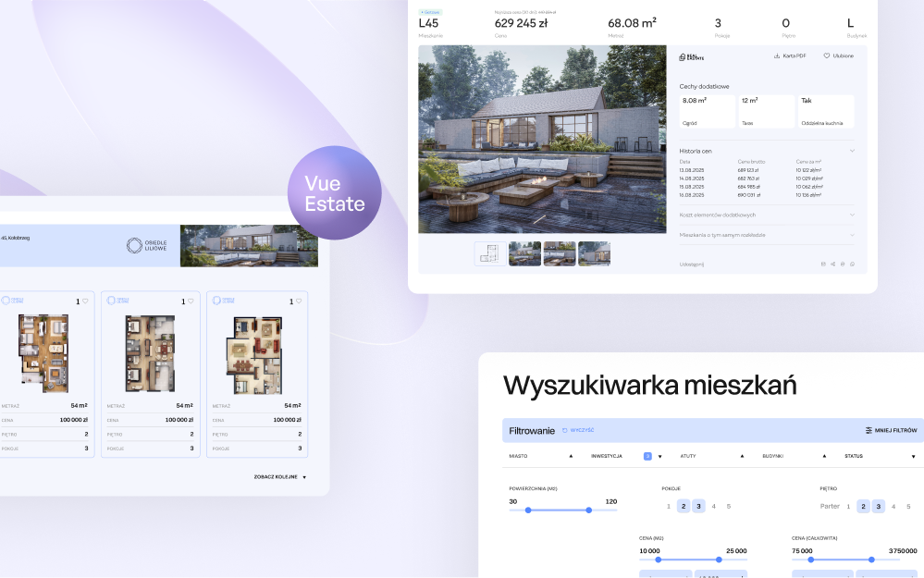Click Zobacz kolejne to load more apartments
The image size is (924, 578).
coord(280,476)
